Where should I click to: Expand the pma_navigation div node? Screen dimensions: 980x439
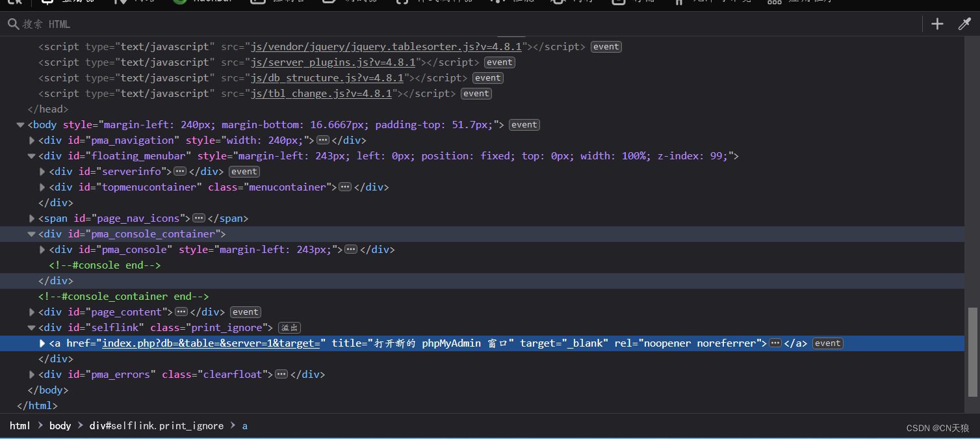click(x=32, y=140)
